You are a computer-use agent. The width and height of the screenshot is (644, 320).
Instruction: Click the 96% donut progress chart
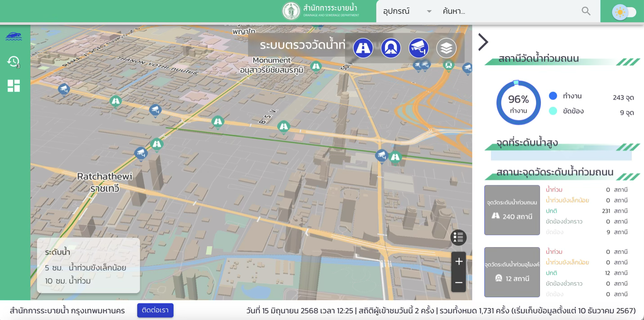[x=518, y=103]
